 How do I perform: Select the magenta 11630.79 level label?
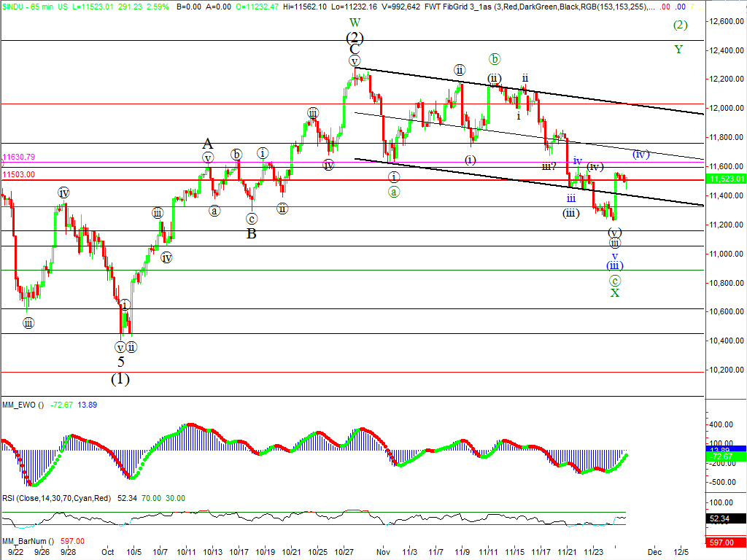coord(19,157)
